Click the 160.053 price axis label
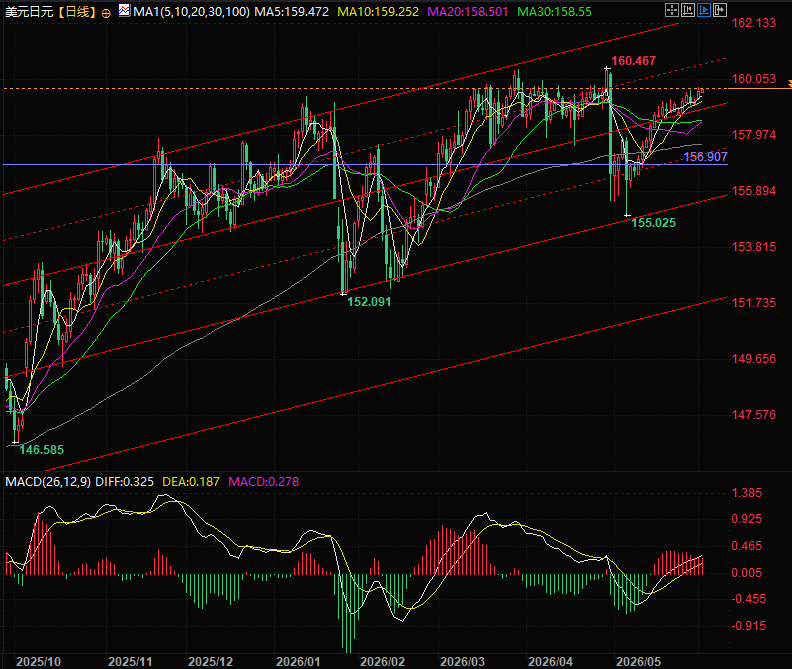The image size is (792, 669). coord(754,78)
